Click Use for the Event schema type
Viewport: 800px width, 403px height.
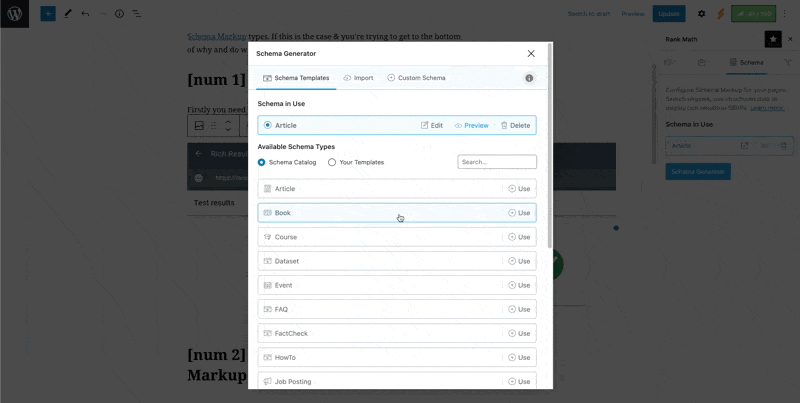pos(519,285)
